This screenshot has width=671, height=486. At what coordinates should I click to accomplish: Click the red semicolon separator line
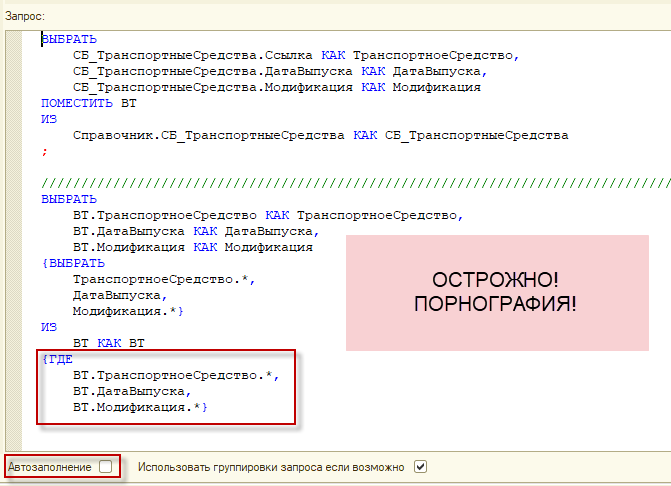45,151
